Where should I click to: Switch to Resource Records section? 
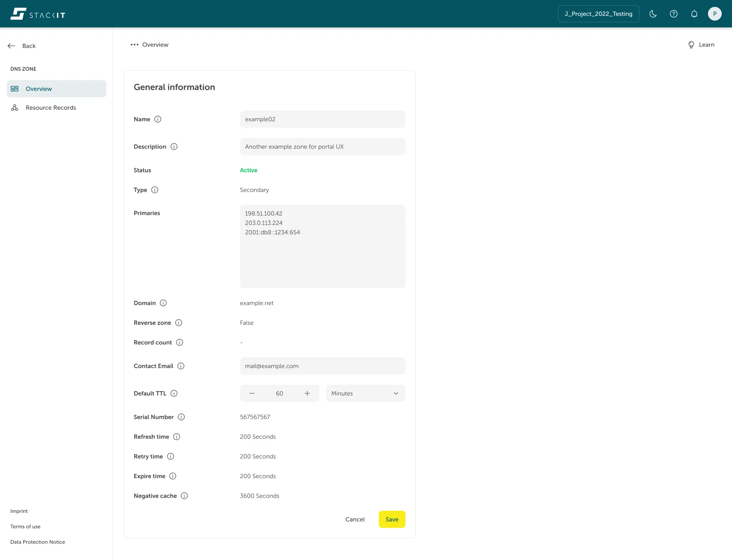pos(51,108)
